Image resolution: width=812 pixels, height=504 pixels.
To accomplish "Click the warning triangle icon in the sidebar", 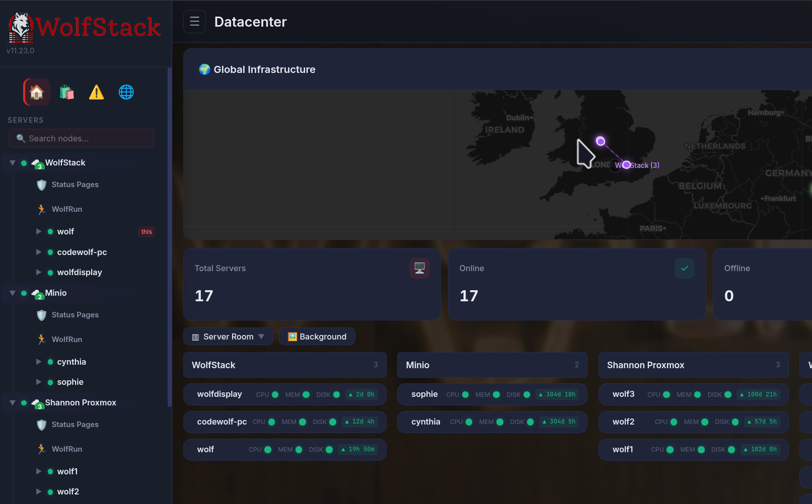I will point(96,92).
